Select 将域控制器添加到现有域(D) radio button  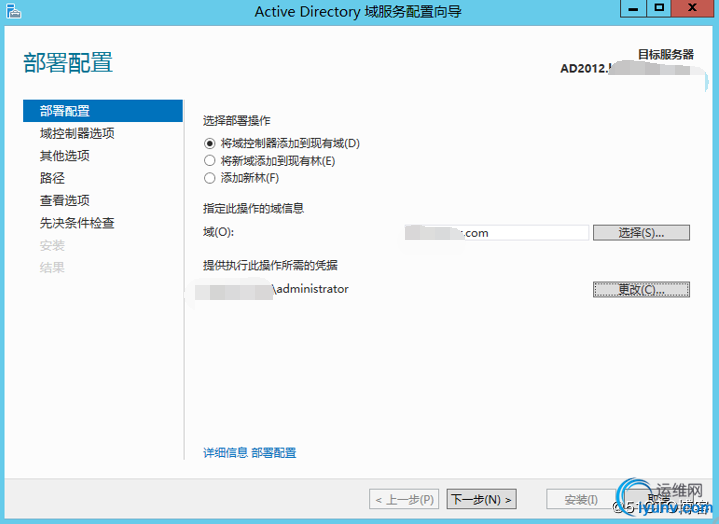tap(210, 143)
